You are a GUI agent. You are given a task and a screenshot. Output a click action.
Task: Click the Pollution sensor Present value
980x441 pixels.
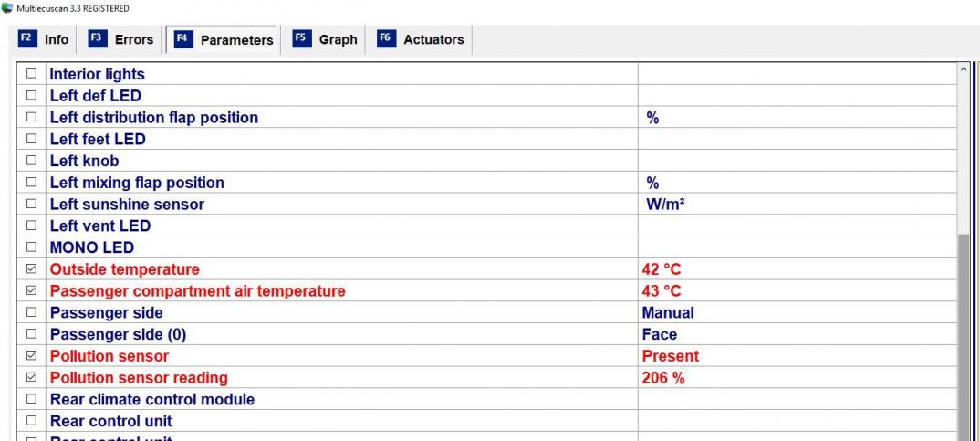click(670, 356)
